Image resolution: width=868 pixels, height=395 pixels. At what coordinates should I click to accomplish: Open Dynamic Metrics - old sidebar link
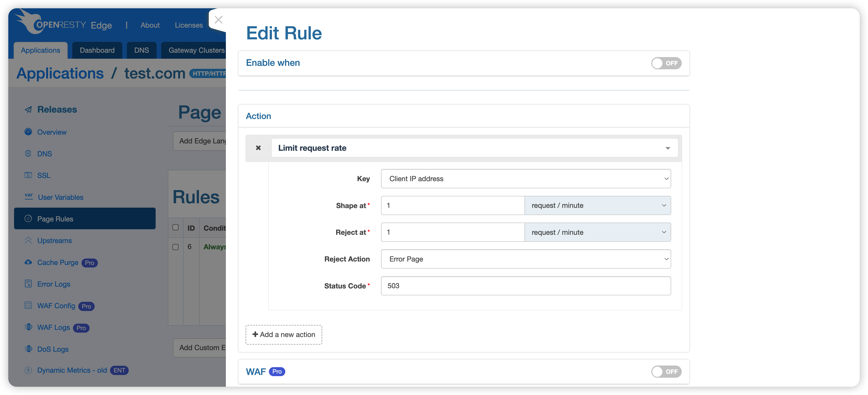72,370
